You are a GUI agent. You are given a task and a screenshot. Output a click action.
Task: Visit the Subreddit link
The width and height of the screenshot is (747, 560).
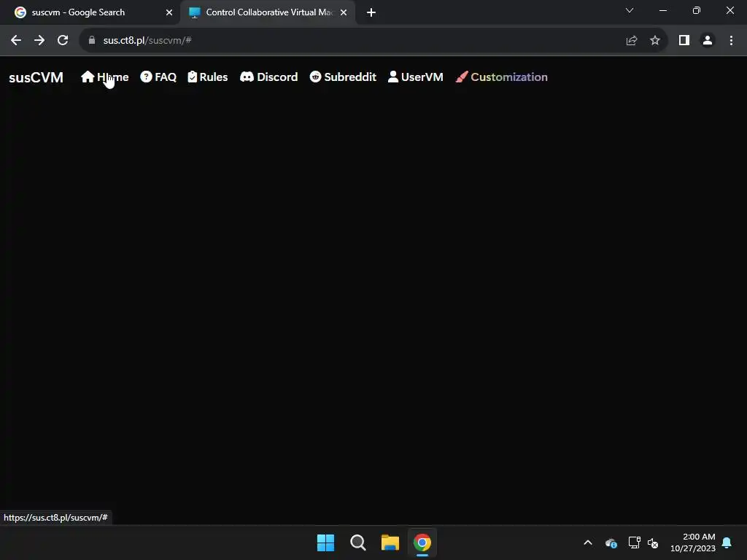click(343, 77)
